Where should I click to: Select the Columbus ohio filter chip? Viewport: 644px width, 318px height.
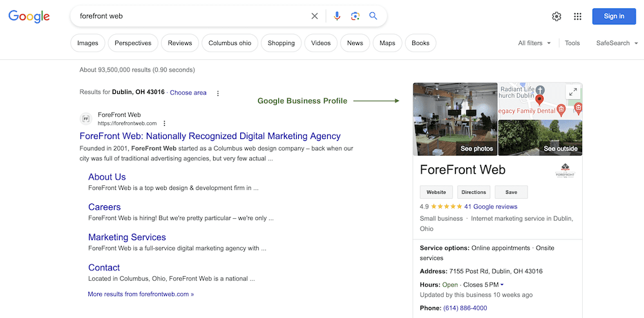(230, 43)
